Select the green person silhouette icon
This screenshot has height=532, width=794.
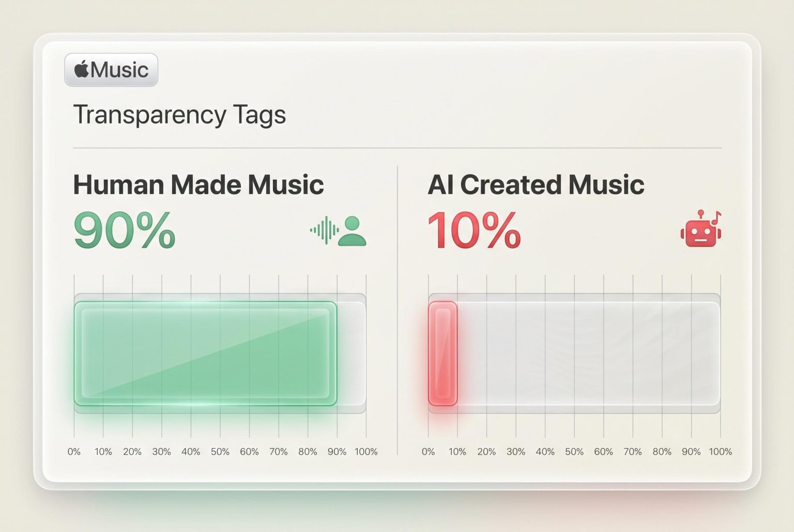(x=353, y=231)
